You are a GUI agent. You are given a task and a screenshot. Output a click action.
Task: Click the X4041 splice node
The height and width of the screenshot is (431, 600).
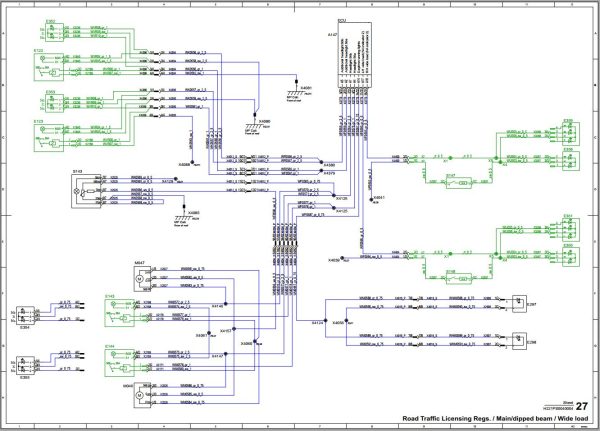(371, 200)
